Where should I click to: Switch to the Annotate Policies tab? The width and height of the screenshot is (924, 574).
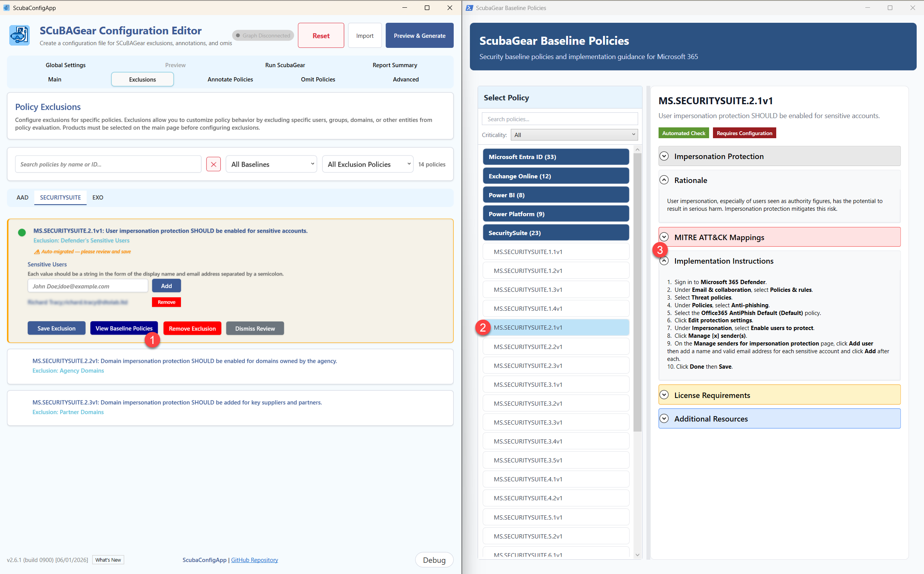tap(230, 79)
